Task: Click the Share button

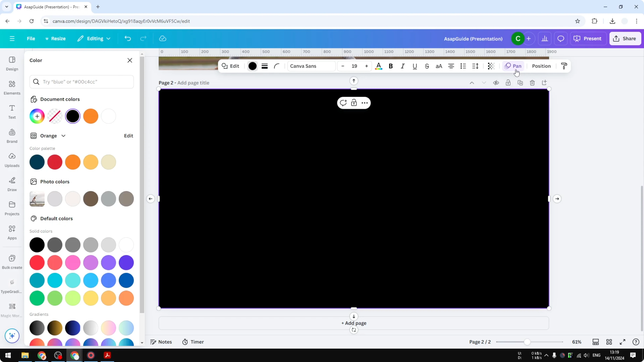Action: pos(625,38)
